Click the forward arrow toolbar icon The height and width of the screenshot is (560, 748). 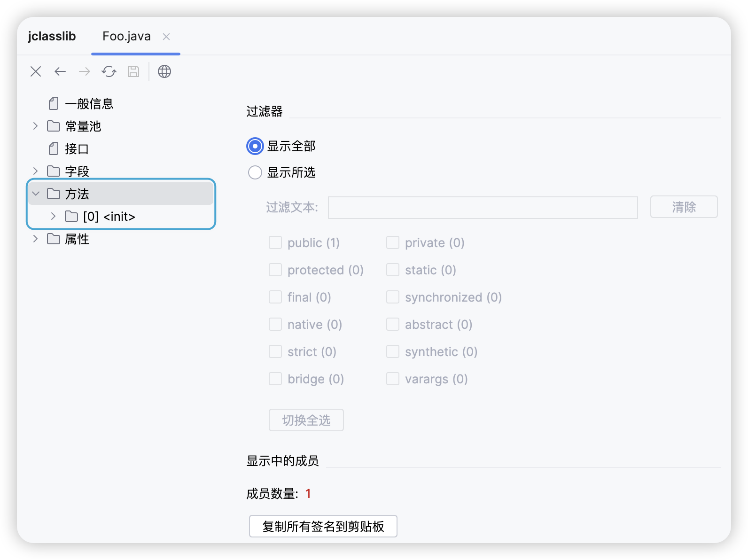pos(85,71)
